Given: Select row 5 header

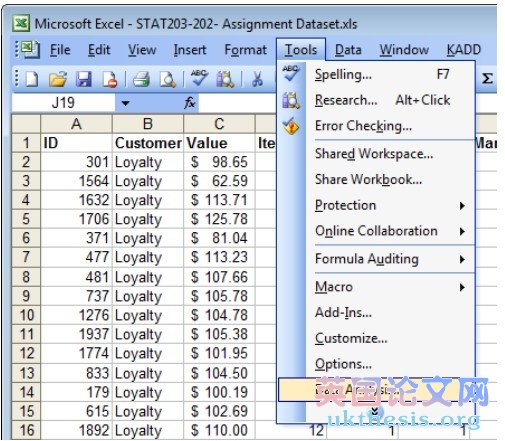Looking at the screenshot, I should pyautogui.click(x=26, y=219).
